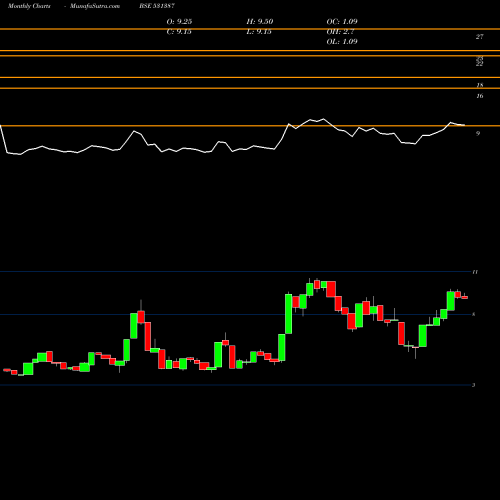Click the 'BSE 531387' symbol text
Image resolution: width=500 pixels, height=500 pixels.
[157, 6]
